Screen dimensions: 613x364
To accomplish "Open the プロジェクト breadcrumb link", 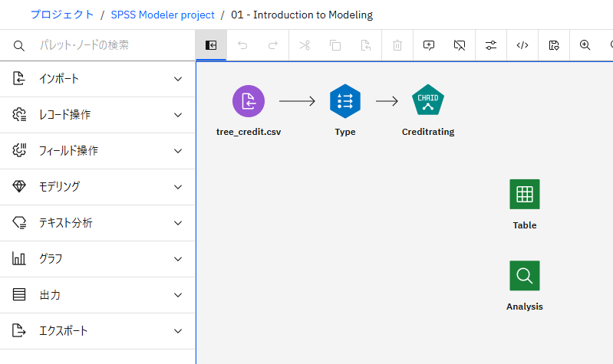I will point(62,15).
